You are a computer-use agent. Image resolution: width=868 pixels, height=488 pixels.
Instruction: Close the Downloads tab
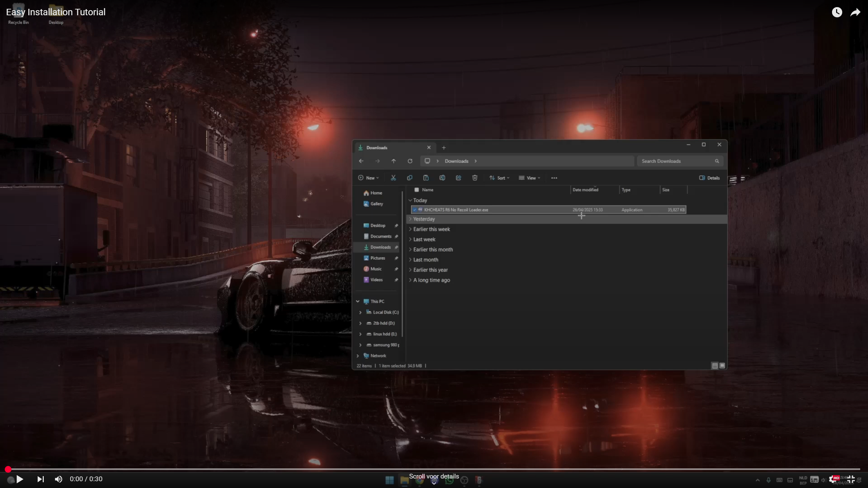[429, 148]
